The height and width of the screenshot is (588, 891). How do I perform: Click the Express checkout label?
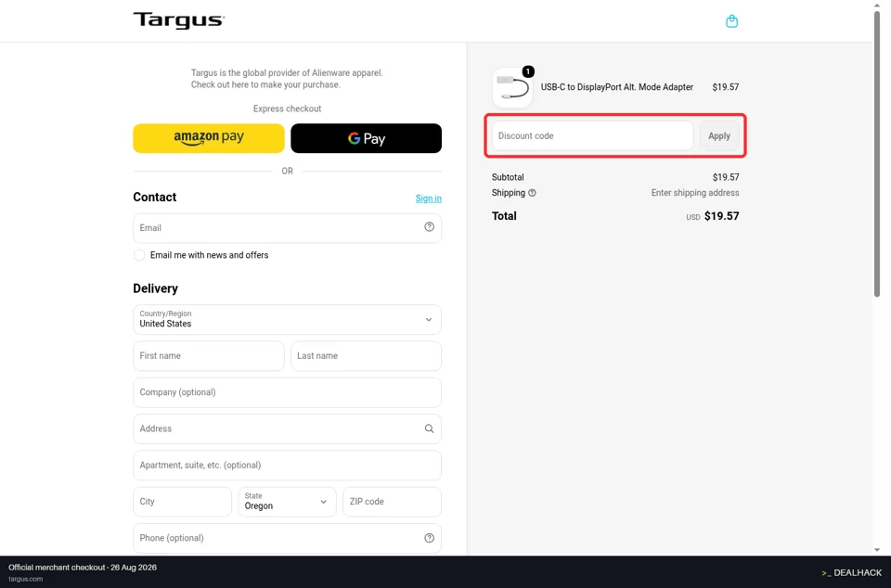pos(287,109)
